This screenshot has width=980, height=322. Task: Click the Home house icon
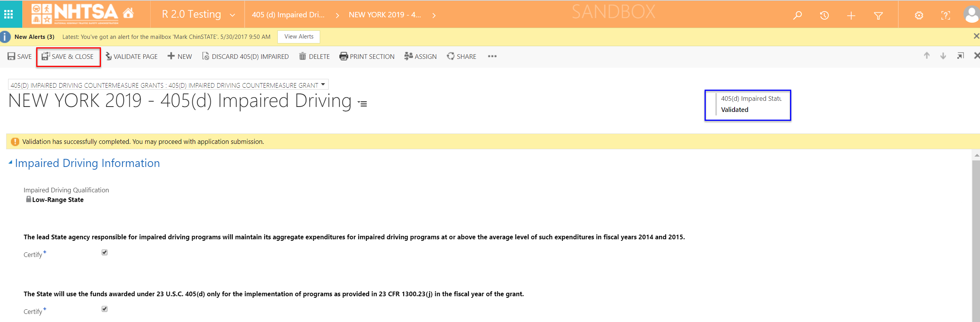(x=128, y=14)
